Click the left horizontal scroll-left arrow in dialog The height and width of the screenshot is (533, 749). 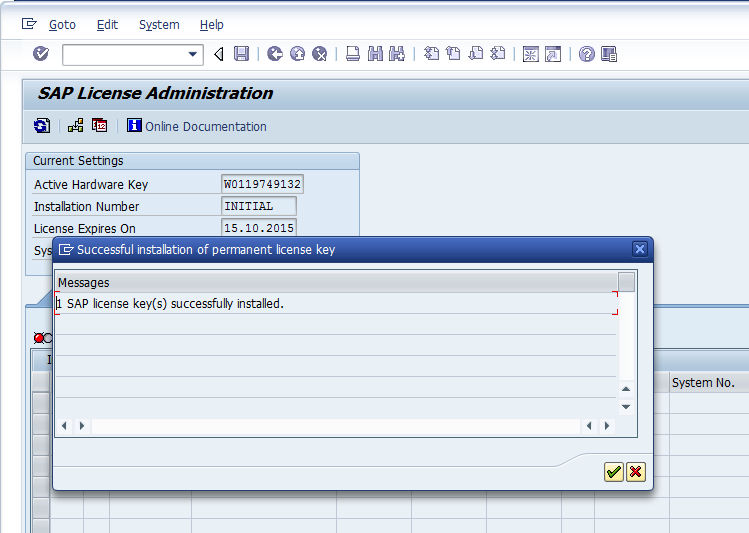coord(64,426)
